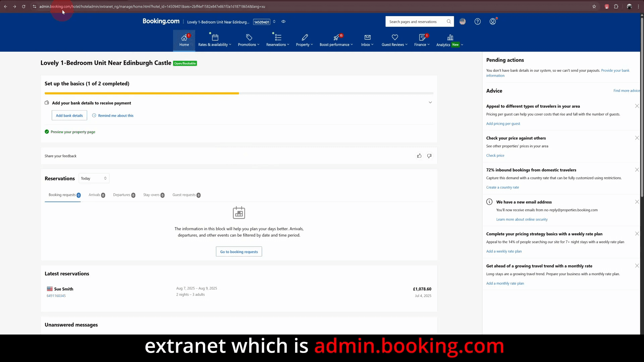This screenshot has height=362, width=644.
Task: Open the browser extensions puzzle icon
Action: 616,6
